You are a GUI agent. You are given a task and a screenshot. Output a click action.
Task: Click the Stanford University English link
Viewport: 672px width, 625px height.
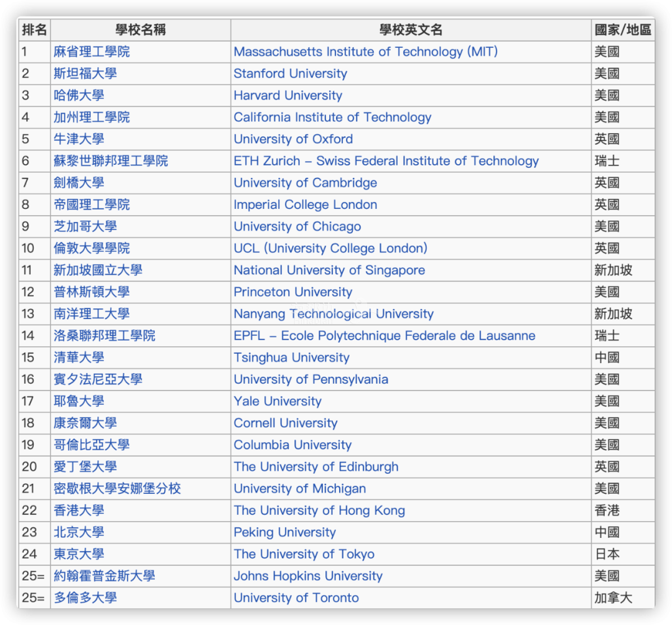[x=290, y=73]
